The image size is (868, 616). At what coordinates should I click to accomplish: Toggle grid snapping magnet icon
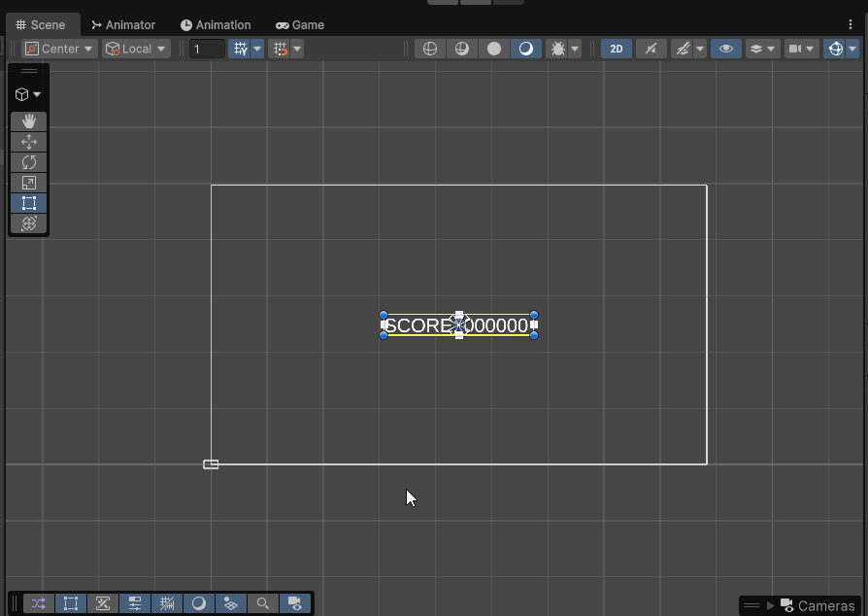pyautogui.click(x=280, y=49)
